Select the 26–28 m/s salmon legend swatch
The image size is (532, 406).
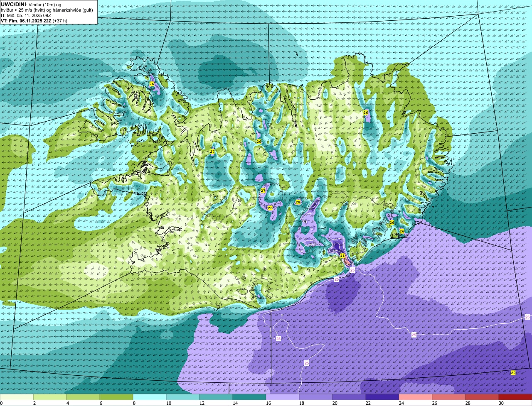click(449, 397)
